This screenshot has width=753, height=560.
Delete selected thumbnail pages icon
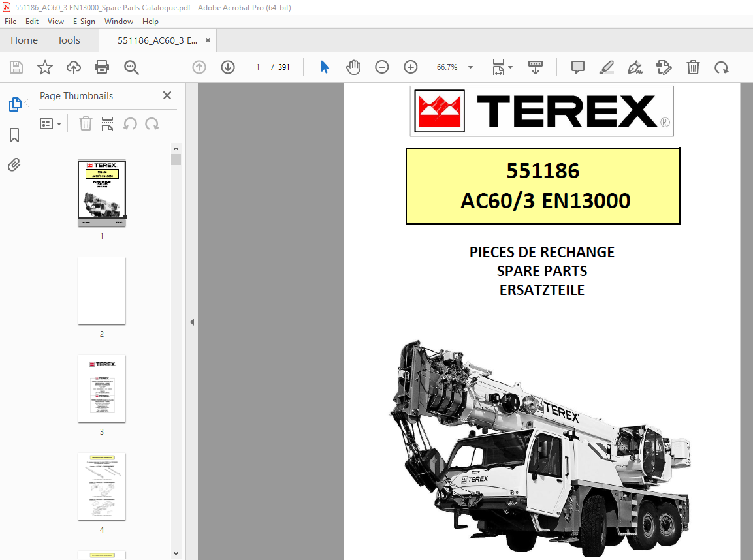tap(86, 124)
